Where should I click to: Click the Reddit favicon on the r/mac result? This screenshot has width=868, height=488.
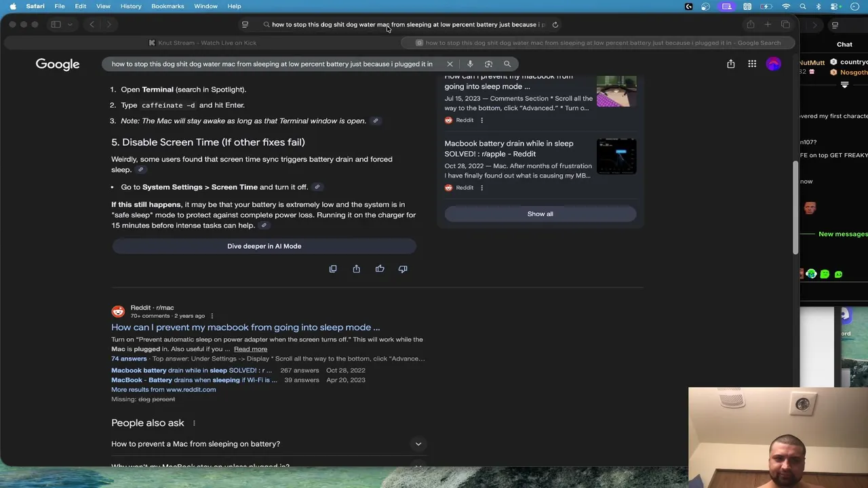[118, 312]
